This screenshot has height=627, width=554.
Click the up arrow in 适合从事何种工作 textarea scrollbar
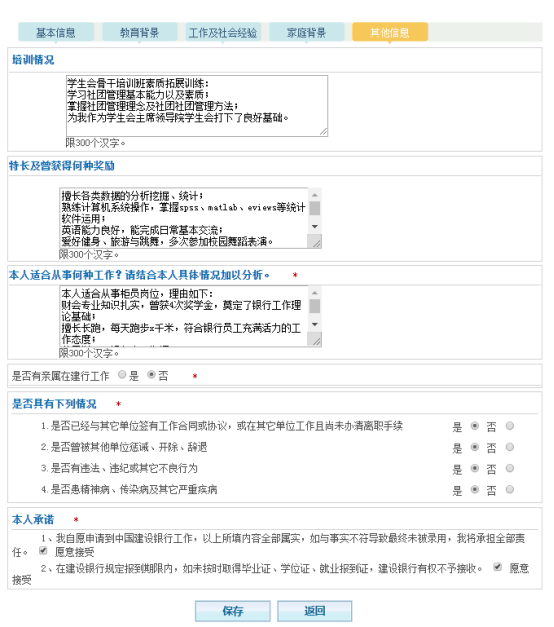pyautogui.click(x=315, y=292)
